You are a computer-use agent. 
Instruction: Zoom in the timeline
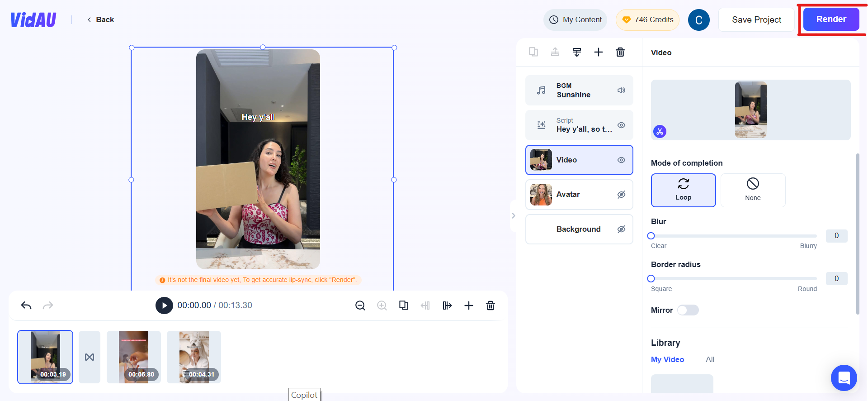point(382,306)
